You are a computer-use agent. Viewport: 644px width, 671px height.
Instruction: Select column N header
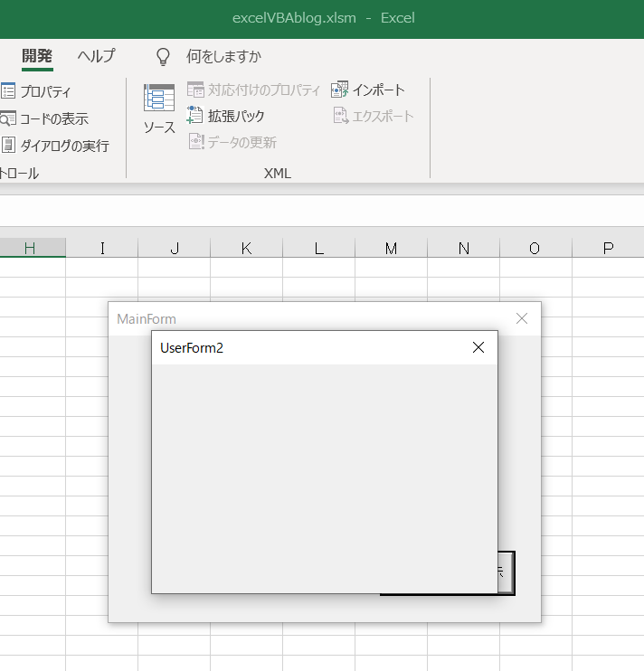[x=463, y=248]
